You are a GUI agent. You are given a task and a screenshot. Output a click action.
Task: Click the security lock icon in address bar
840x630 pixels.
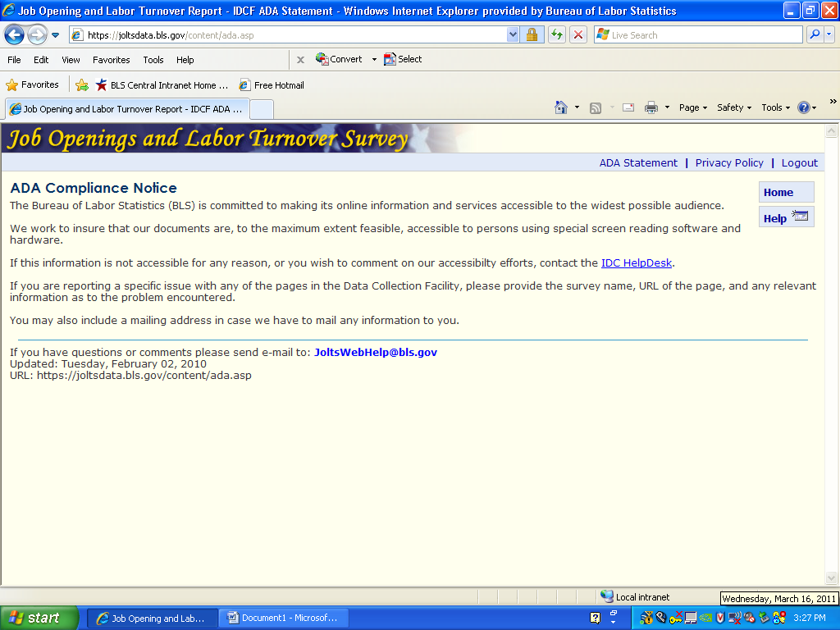tap(532, 35)
